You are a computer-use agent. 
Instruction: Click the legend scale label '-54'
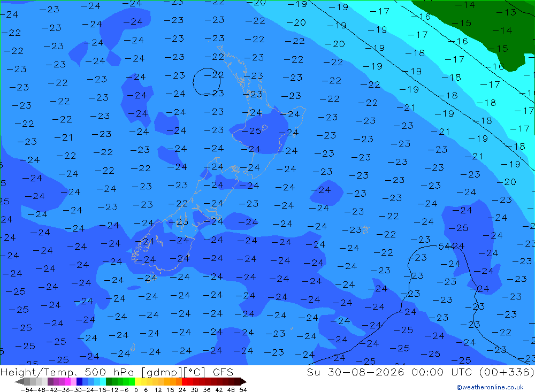[x=27, y=390]
